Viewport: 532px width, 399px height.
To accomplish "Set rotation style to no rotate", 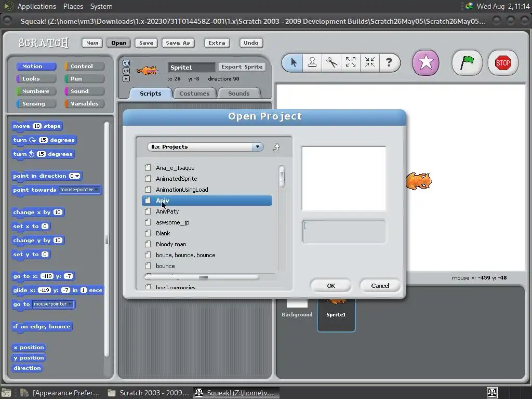I will click(126, 79).
